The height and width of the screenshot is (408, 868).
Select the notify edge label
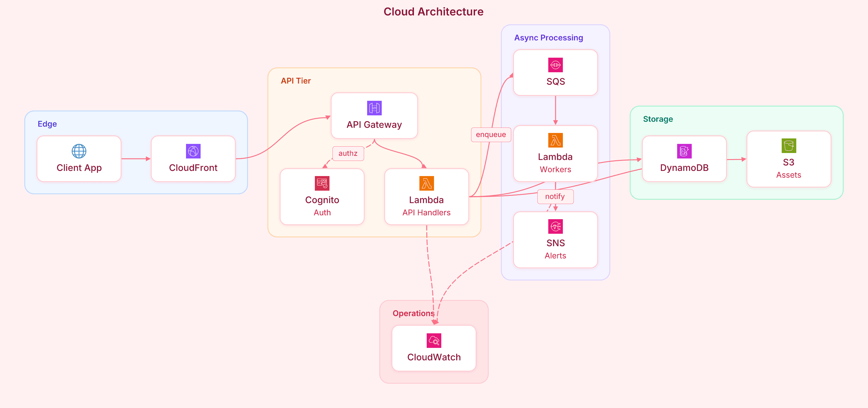point(555,197)
